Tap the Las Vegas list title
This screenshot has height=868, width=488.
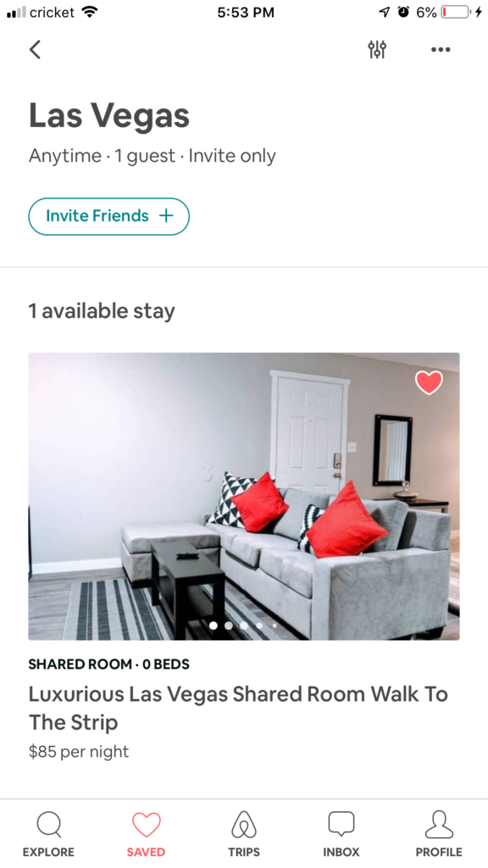(109, 115)
